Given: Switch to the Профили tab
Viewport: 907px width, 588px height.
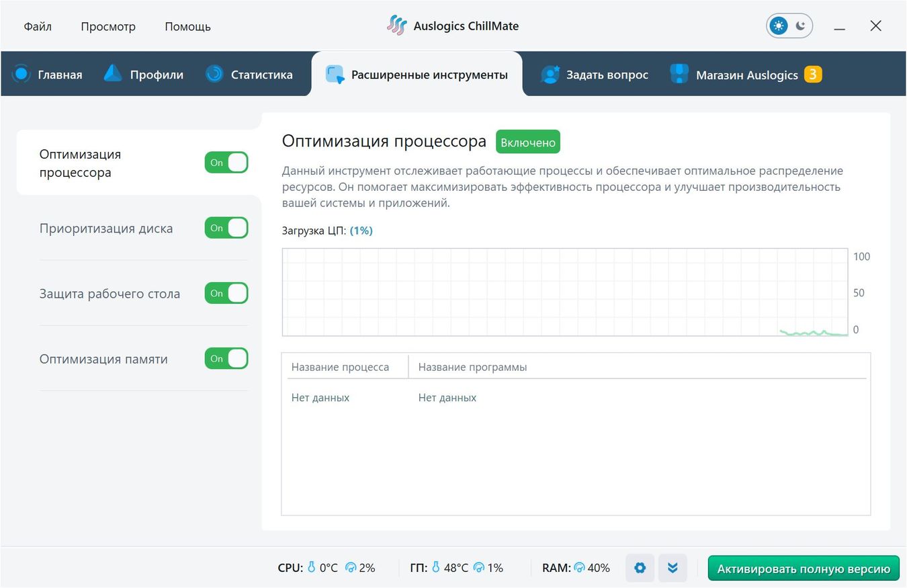Looking at the screenshot, I should tap(144, 75).
